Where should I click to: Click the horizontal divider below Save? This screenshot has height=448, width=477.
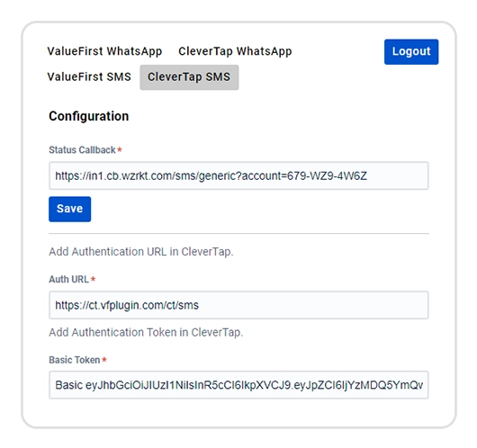(238, 234)
